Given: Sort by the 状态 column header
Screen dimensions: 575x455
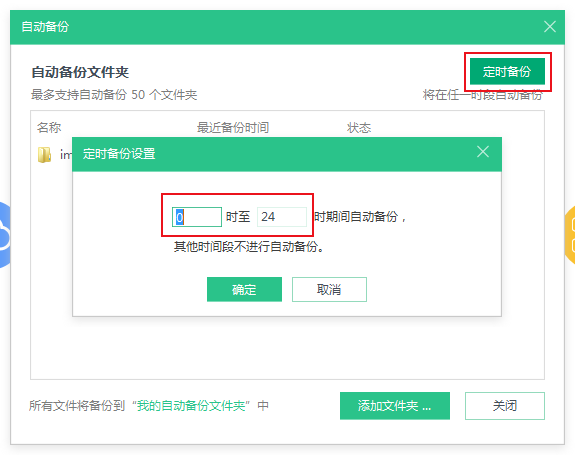Looking at the screenshot, I should click(x=359, y=128).
